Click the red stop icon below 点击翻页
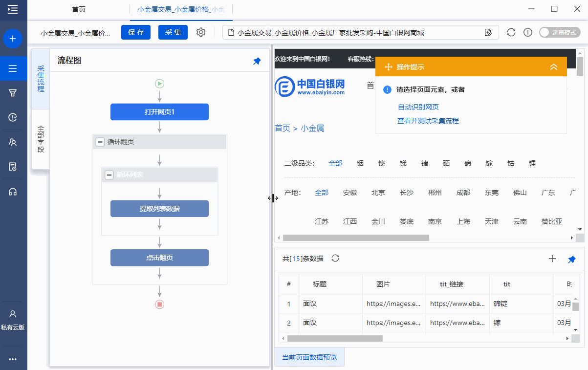Viewport: 588px width, 370px height. (159, 304)
